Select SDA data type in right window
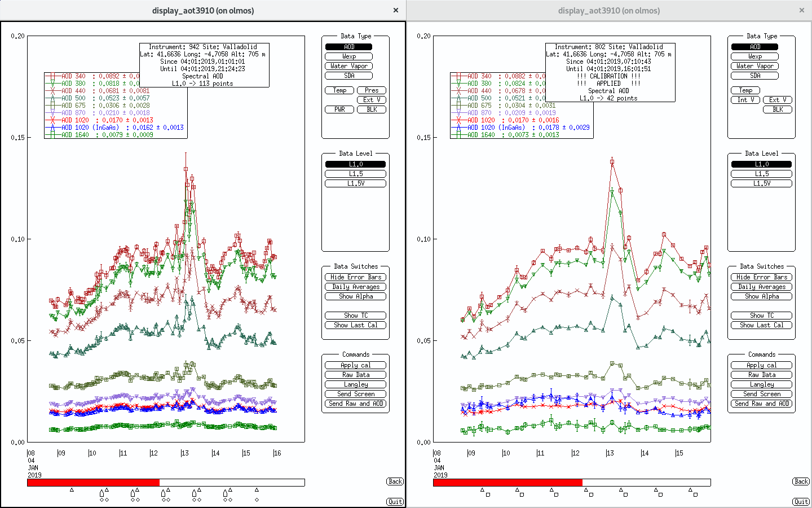The height and width of the screenshot is (508, 812). pyautogui.click(x=754, y=76)
